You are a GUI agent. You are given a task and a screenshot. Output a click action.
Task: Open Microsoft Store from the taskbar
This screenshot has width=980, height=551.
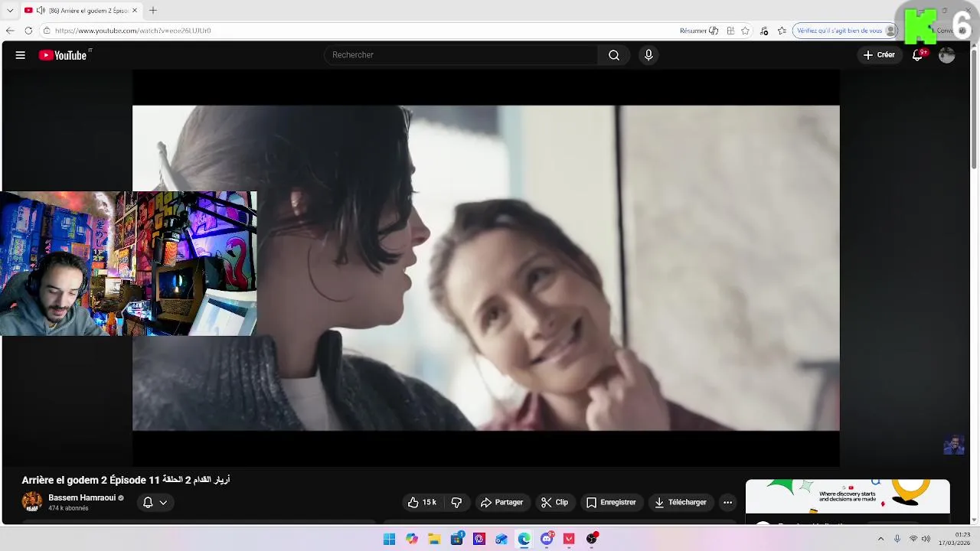[457, 539]
